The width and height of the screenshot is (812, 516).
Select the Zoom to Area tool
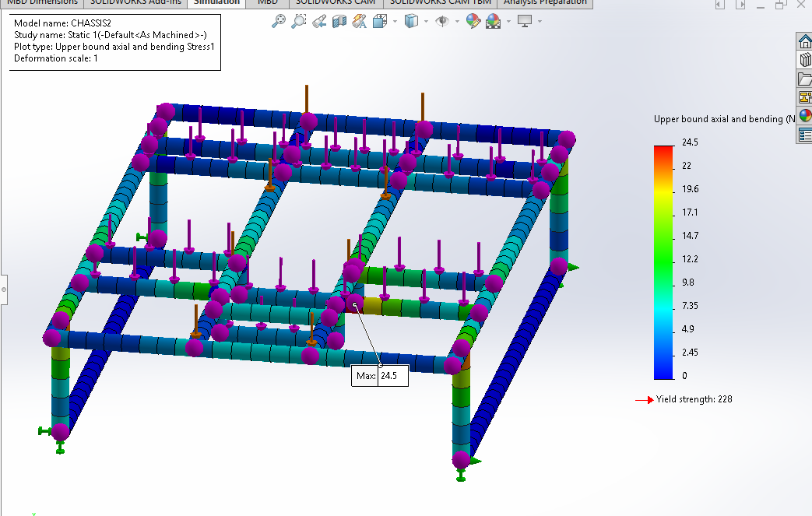point(299,21)
